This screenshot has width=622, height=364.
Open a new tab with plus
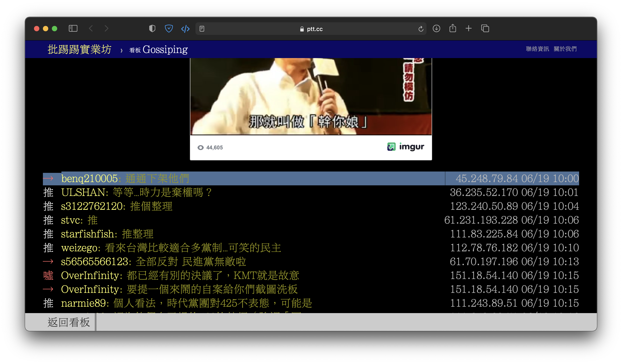[x=469, y=29]
